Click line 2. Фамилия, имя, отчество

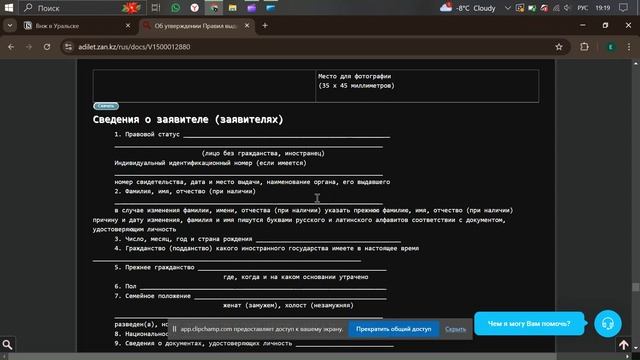(x=185, y=191)
